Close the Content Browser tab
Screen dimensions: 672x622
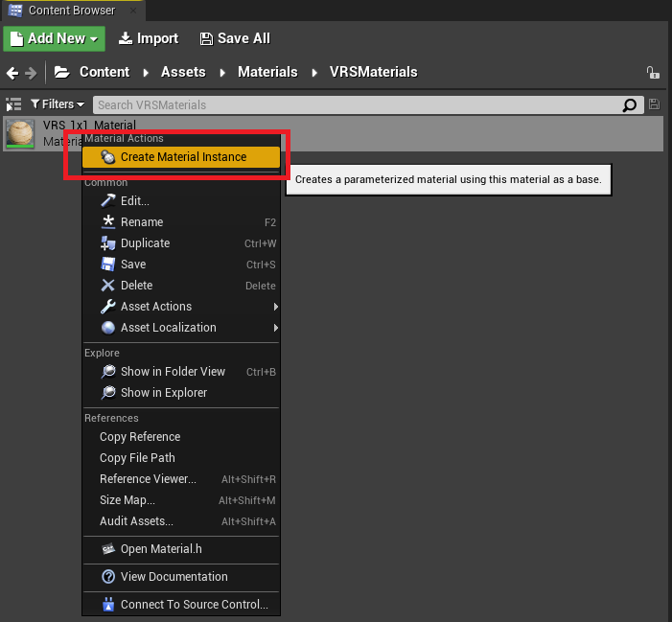click(x=133, y=11)
